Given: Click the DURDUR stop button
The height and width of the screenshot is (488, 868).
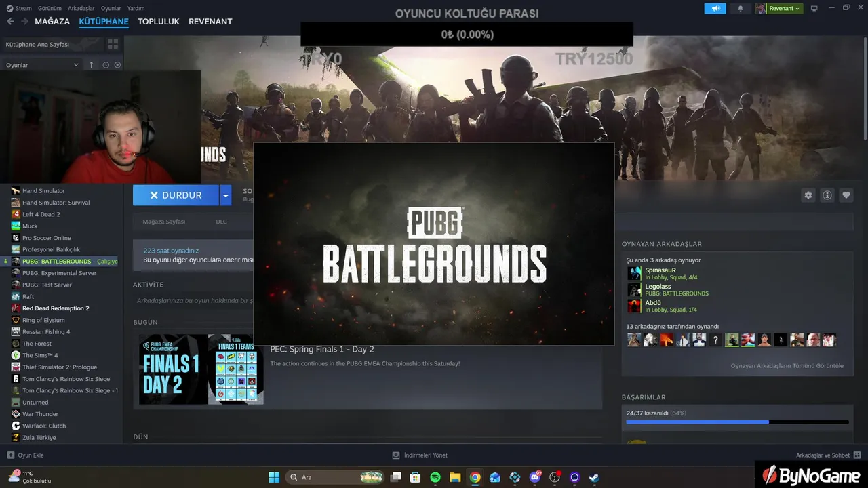Looking at the screenshot, I should click(176, 195).
